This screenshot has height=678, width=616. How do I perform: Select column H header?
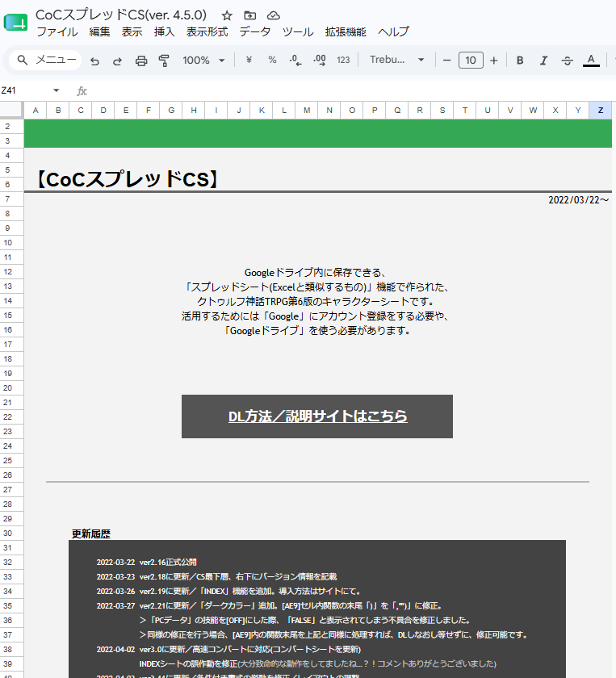pos(194,111)
